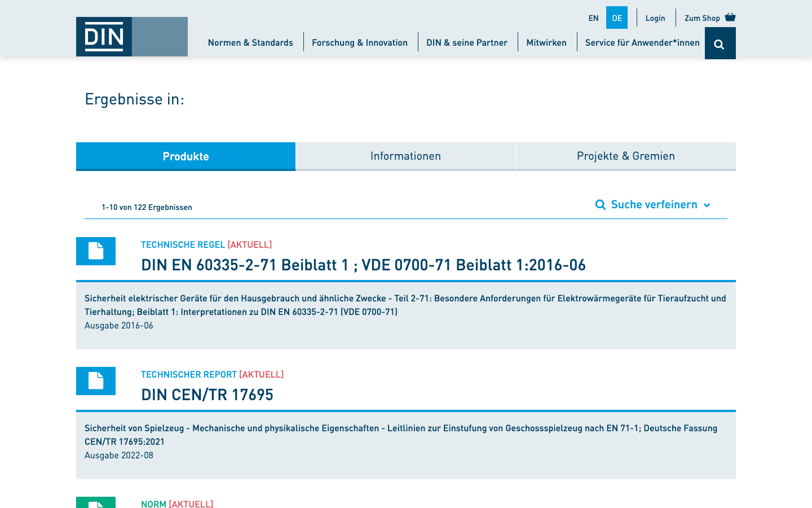Open Service für Anwender*innen menu
812x508 pixels.
(642, 42)
